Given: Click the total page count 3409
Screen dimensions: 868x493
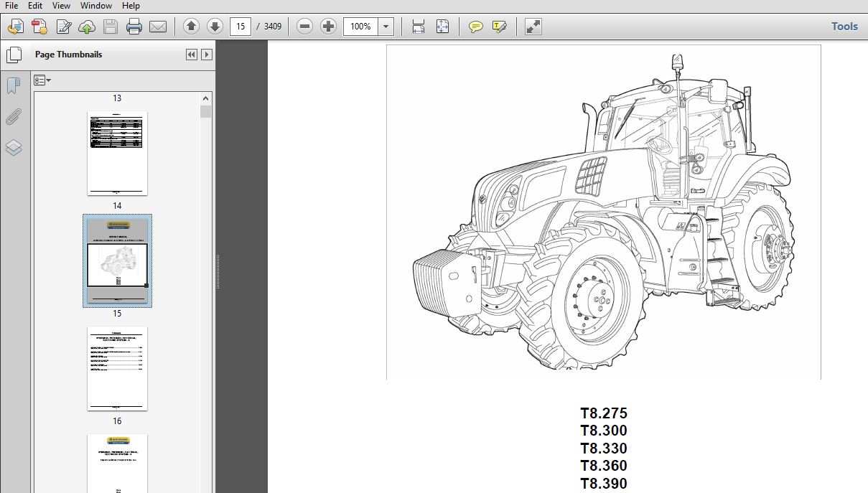Looking at the screenshot, I should click(x=273, y=27).
